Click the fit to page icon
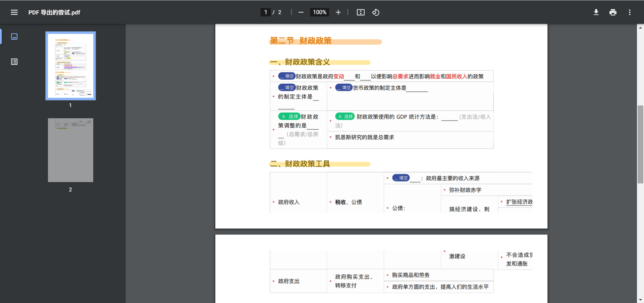 pos(361,12)
